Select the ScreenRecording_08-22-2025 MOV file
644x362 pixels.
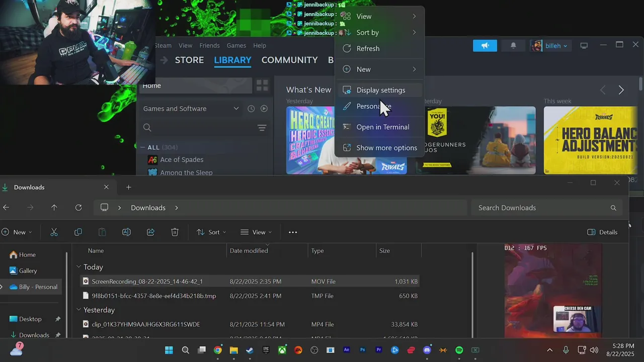coord(250,282)
